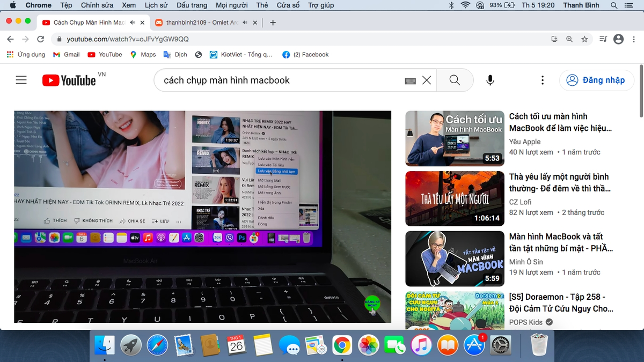Open Finder from the Dock
Image resolution: width=644 pixels, height=362 pixels.
pyautogui.click(x=105, y=345)
